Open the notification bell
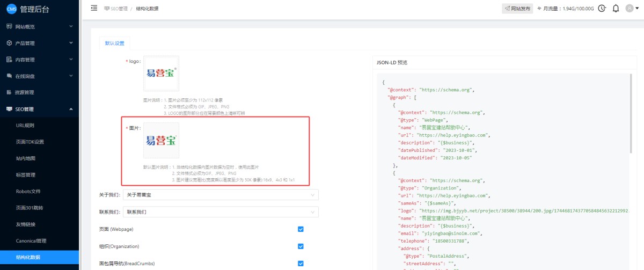 click(616, 9)
